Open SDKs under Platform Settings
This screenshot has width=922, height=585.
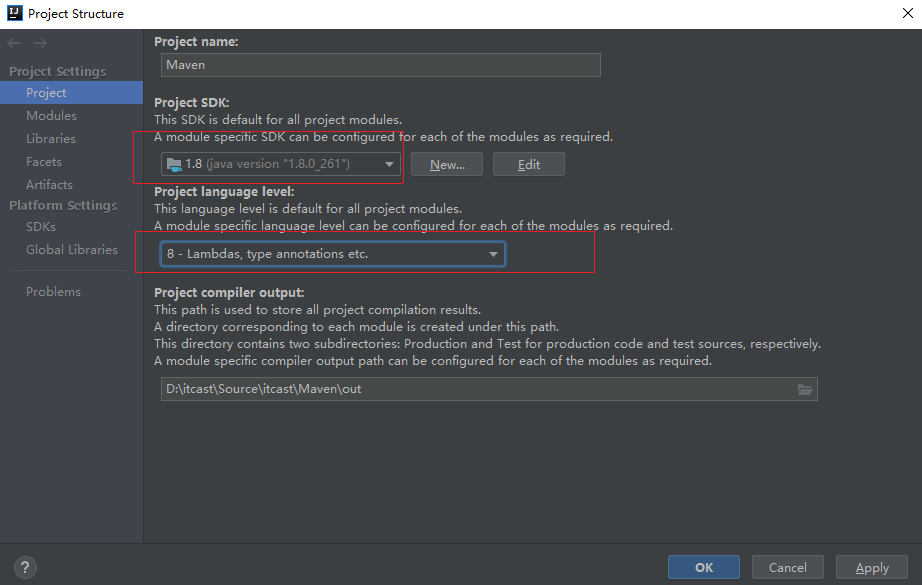(x=41, y=227)
